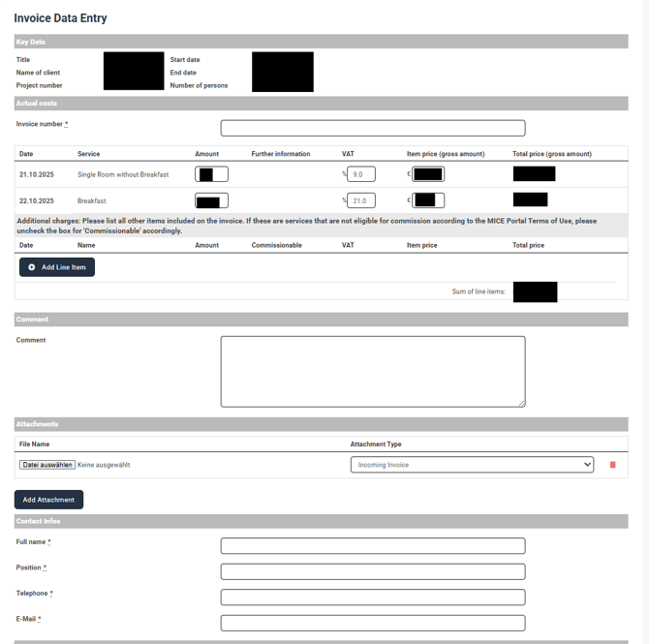
Task: Focus the Invoice number input field
Action: click(372, 128)
